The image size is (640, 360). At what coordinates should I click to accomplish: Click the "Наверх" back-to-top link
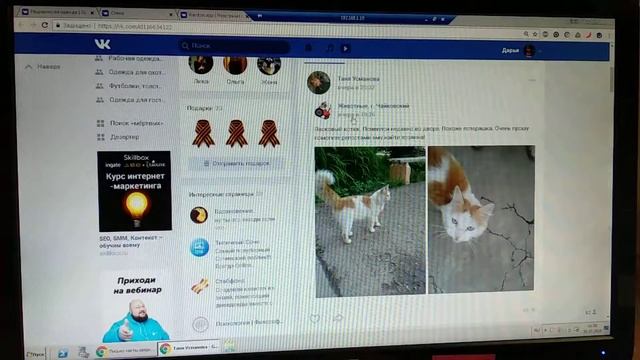43,67
